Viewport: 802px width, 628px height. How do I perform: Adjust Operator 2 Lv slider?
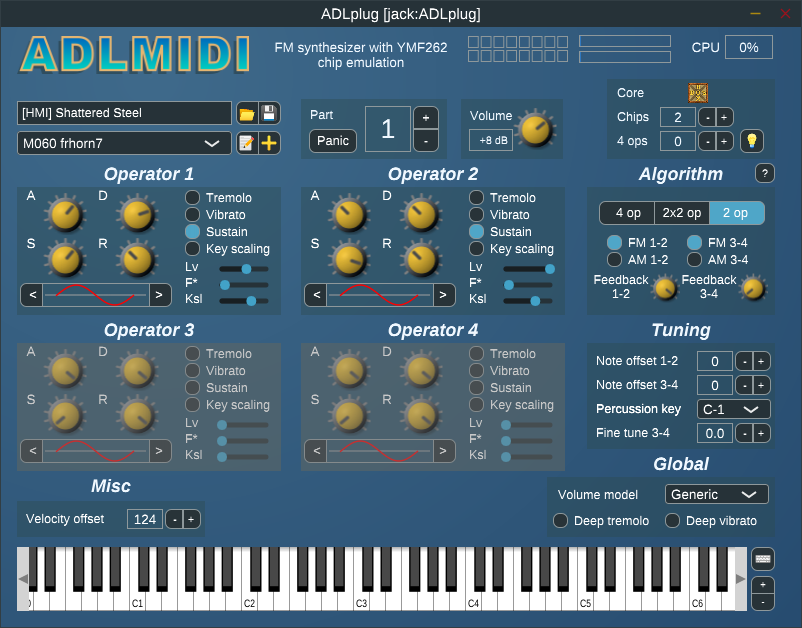point(528,269)
